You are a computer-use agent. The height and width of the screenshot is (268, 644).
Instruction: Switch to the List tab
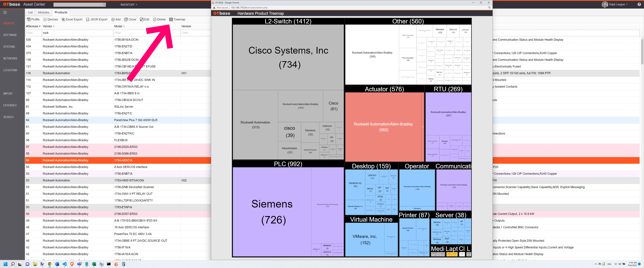click(x=30, y=12)
